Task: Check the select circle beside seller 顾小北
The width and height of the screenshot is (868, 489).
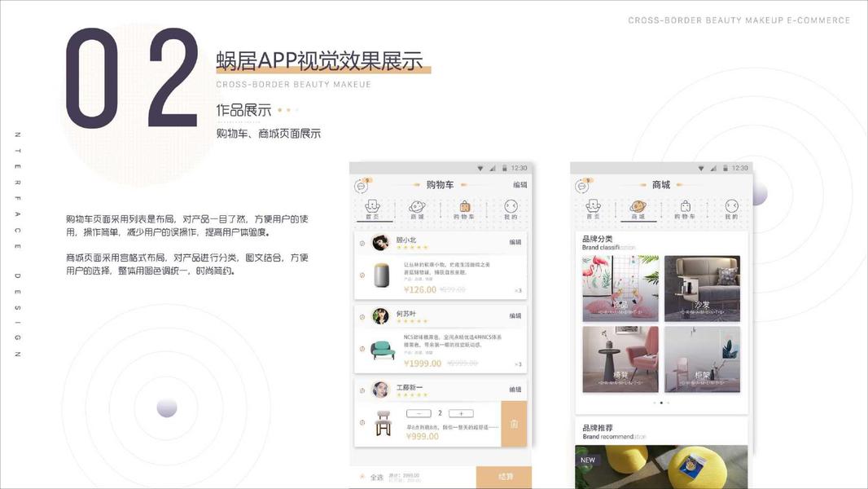Action: (362, 243)
